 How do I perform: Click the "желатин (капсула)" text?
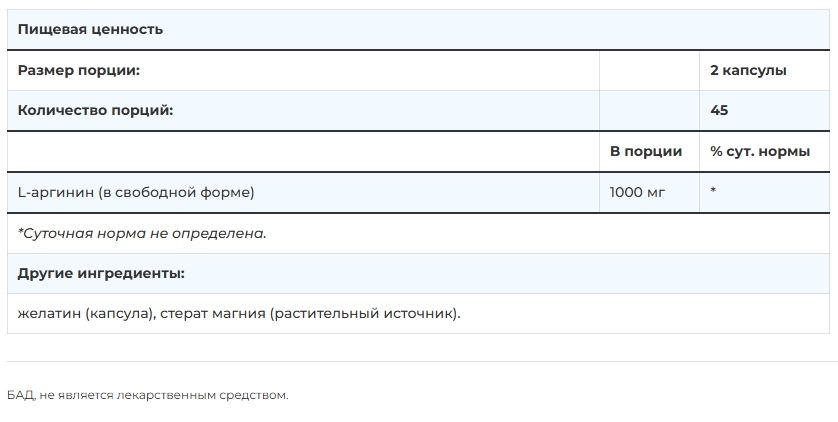(x=86, y=314)
